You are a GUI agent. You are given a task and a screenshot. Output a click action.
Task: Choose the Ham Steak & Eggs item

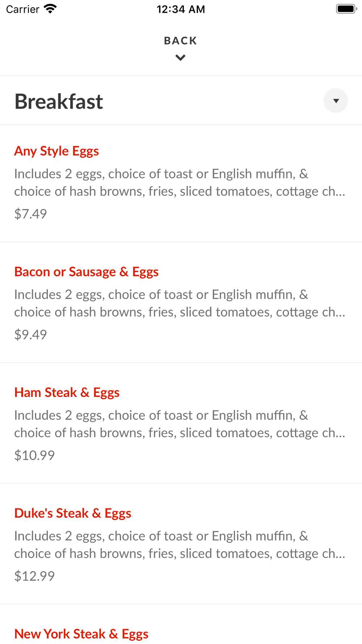point(67,392)
